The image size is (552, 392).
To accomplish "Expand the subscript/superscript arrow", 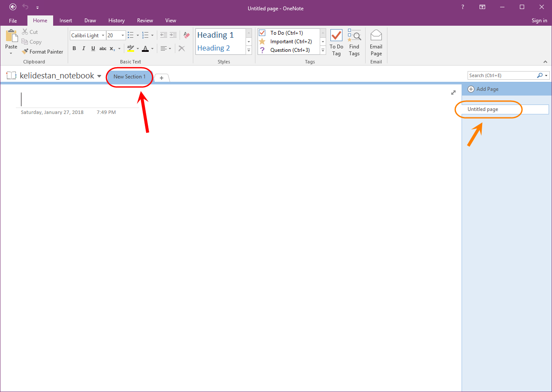I will point(120,48).
